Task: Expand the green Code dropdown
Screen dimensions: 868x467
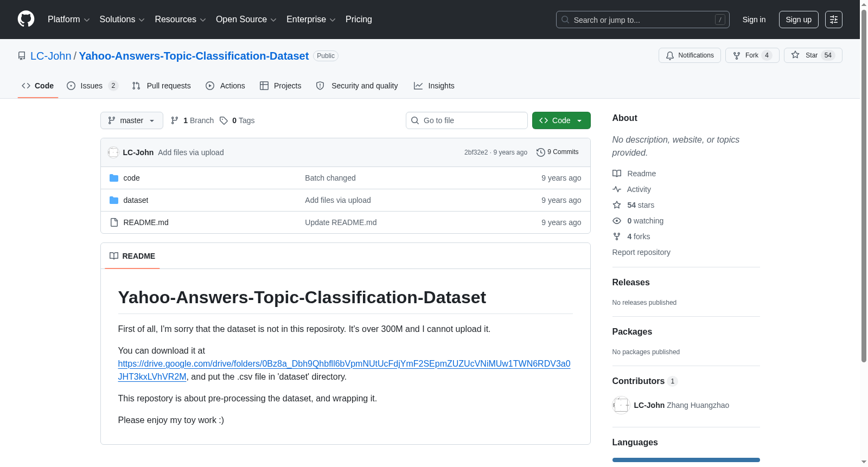Action: point(561,120)
